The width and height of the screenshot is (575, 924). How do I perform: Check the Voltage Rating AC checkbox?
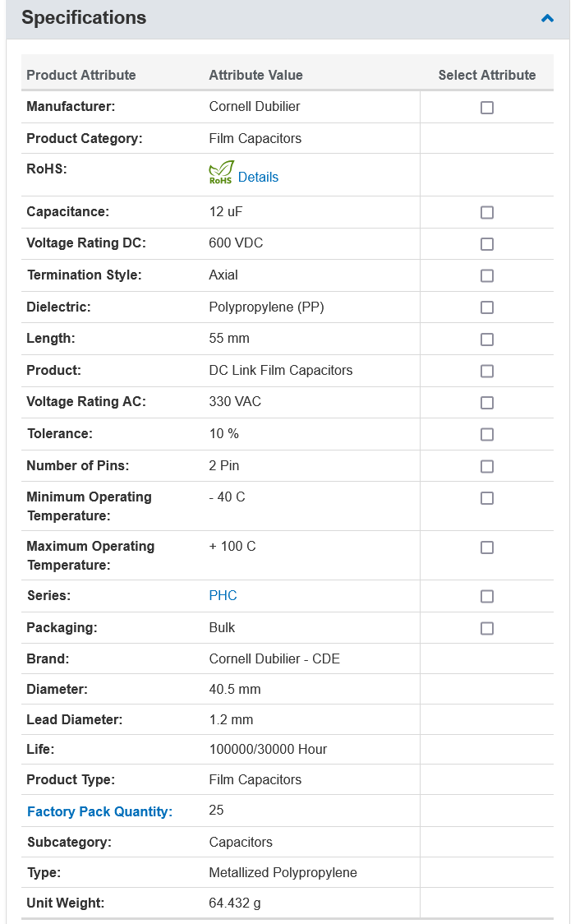(x=487, y=403)
